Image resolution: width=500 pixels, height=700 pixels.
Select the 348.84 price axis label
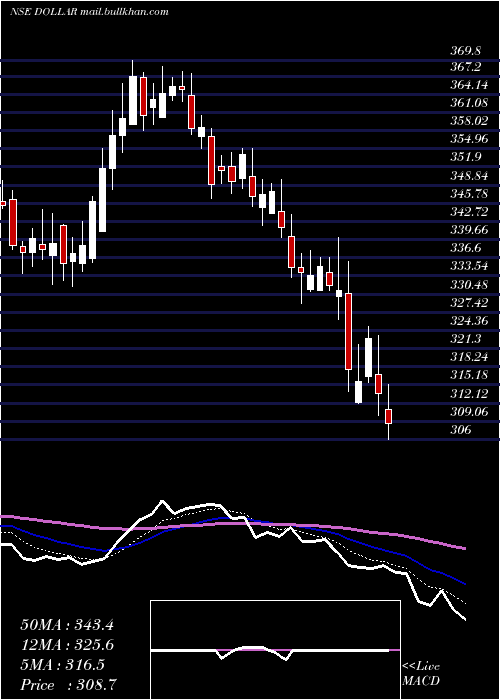(469, 175)
